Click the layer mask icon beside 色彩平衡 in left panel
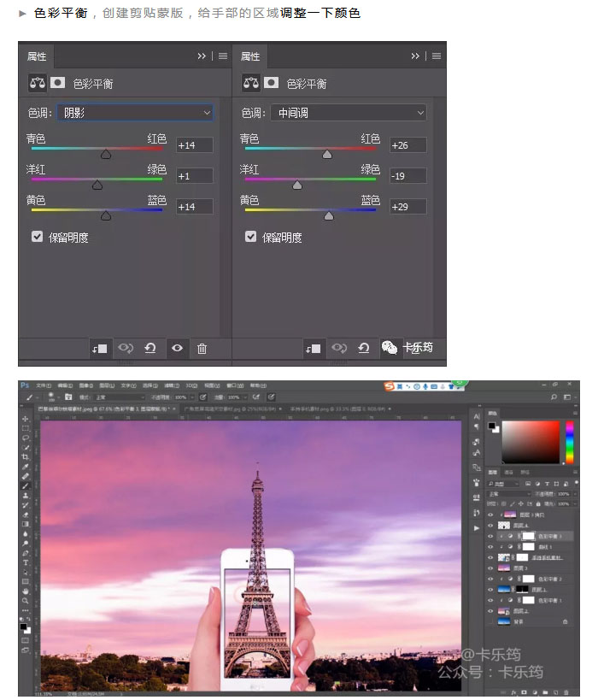The width and height of the screenshot is (598, 700). [57, 83]
